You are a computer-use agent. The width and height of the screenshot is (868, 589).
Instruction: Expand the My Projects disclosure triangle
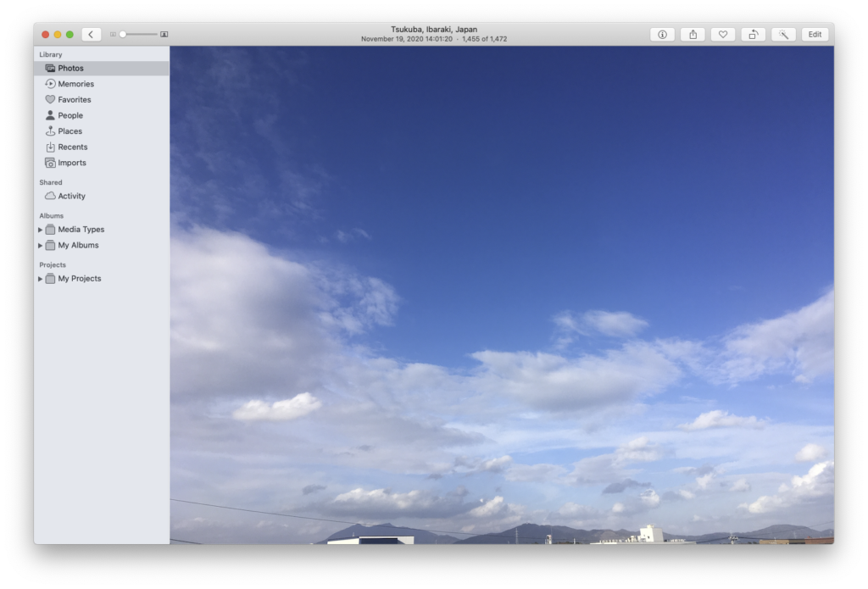point(40,279)
